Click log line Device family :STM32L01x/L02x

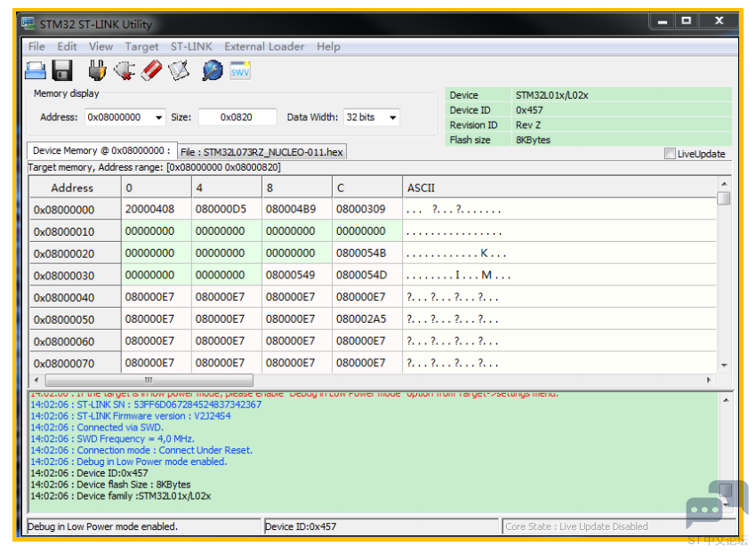tap(121, 496)
